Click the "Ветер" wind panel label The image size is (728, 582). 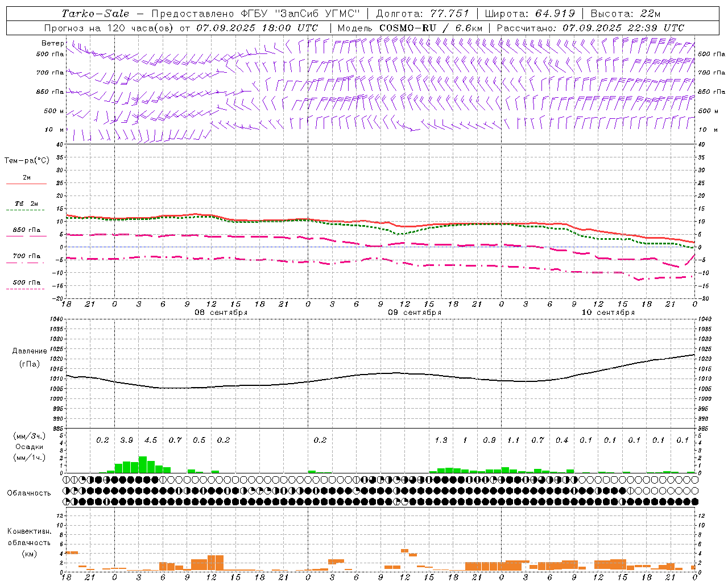pos(52,43)
